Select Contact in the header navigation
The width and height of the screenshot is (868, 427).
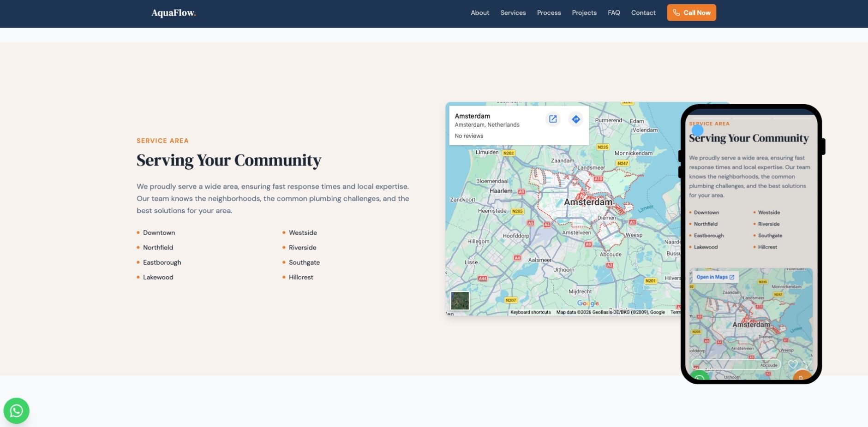point(643,13)
